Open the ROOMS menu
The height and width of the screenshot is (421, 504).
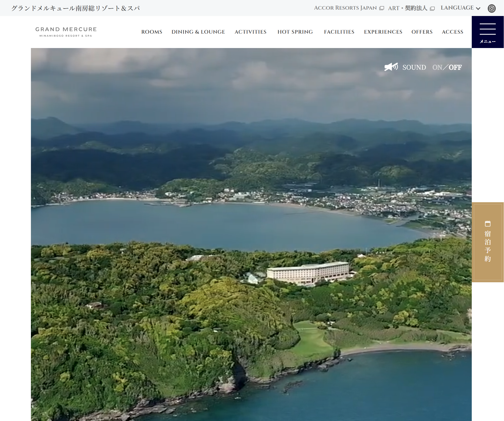pos(152,32)
